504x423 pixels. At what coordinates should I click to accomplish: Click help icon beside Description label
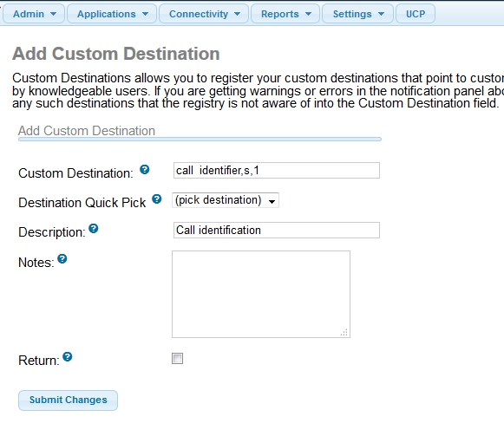pyautogui.click(x=94, y=228)
